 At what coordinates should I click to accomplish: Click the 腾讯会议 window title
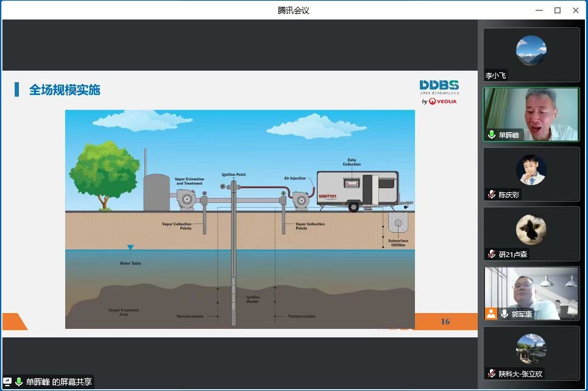pyautogui.click(x=294, y=10)
